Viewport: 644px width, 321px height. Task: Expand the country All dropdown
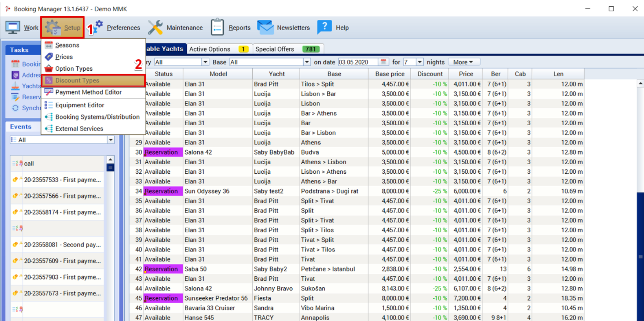(x=205, y=62)
